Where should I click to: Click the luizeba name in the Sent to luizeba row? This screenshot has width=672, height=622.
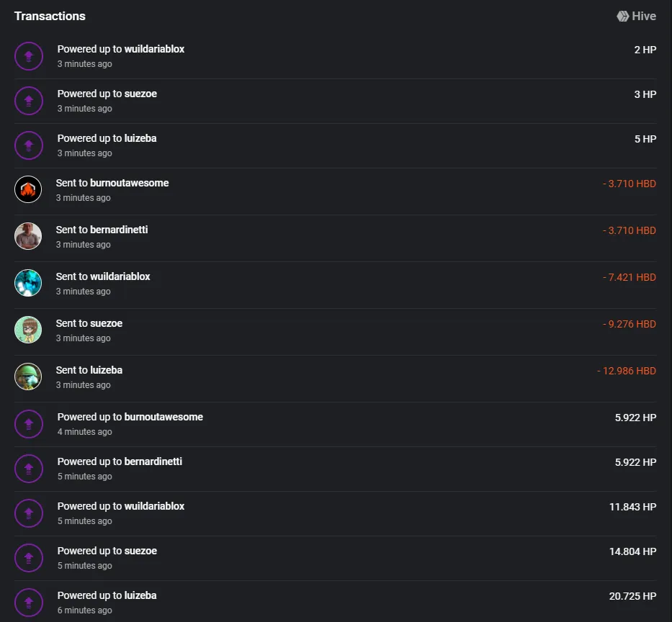(x=107, y=370)
